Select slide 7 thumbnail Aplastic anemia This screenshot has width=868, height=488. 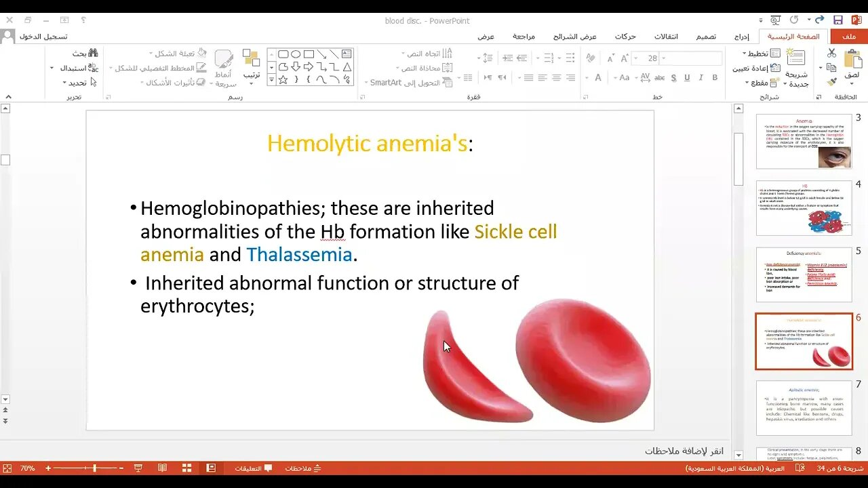pyautogui.click(x=804, y=407)
